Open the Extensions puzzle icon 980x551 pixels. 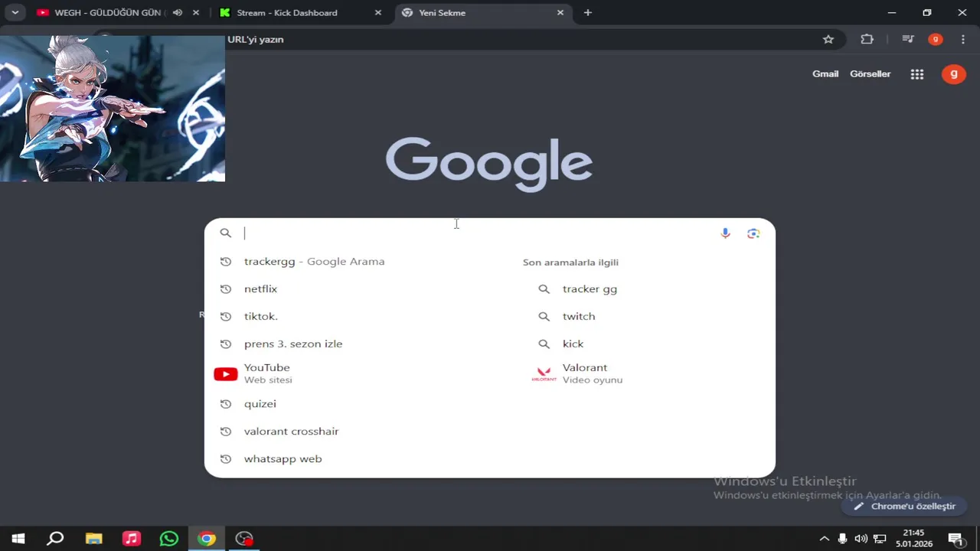click(867, 39)
